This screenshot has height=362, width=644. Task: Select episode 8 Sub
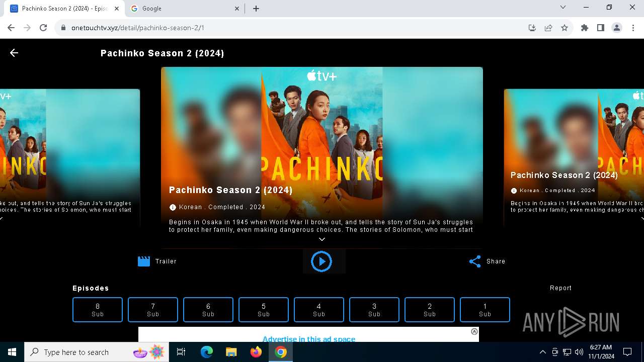coord(98,310)
